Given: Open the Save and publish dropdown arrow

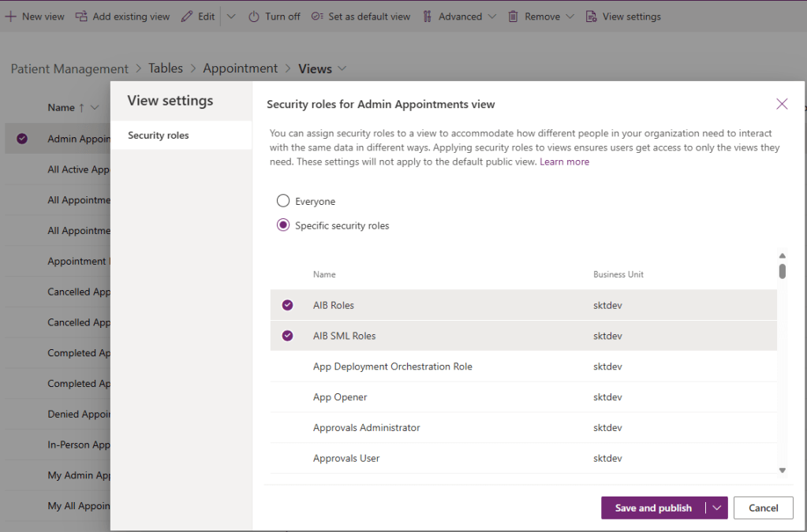Looking at the screenshot, I should [717, 508].
